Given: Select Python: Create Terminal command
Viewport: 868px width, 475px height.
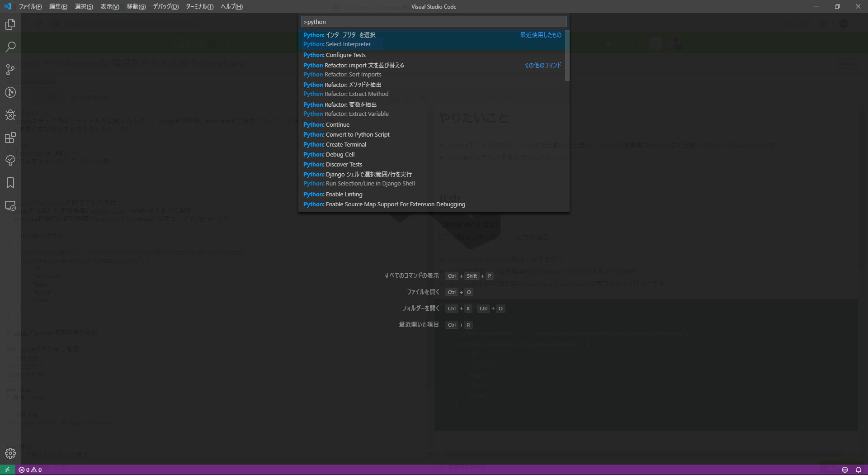Looking at the screenshot, I should (x=433, y=144).
